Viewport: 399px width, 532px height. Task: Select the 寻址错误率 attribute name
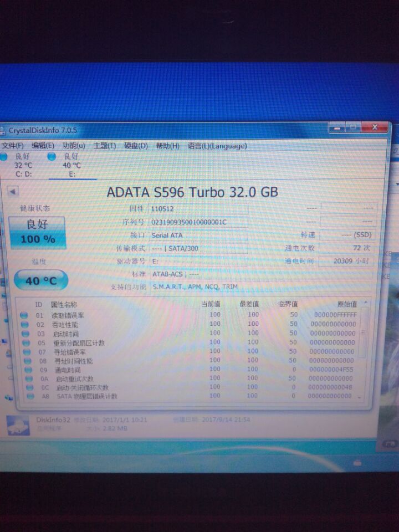(x=70, y=352)
